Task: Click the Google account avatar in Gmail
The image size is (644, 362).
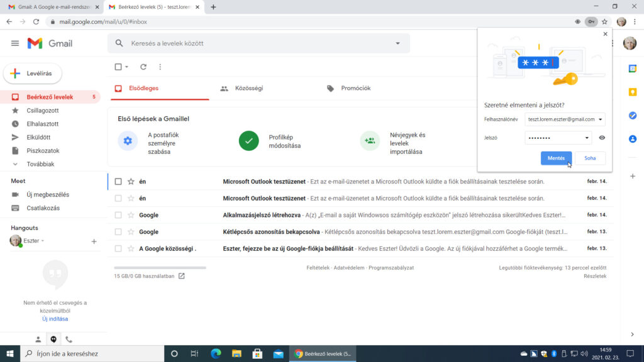Action: click(x=630, y=43)
